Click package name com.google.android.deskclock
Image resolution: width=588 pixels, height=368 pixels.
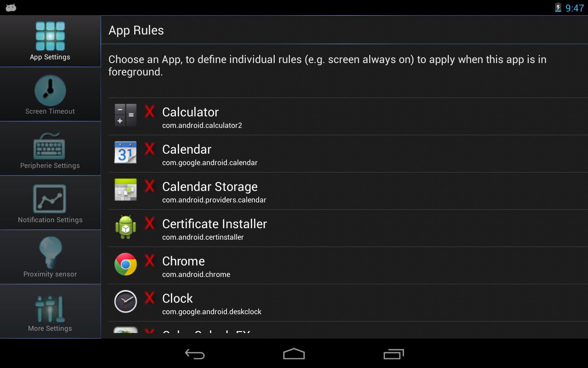212,312
